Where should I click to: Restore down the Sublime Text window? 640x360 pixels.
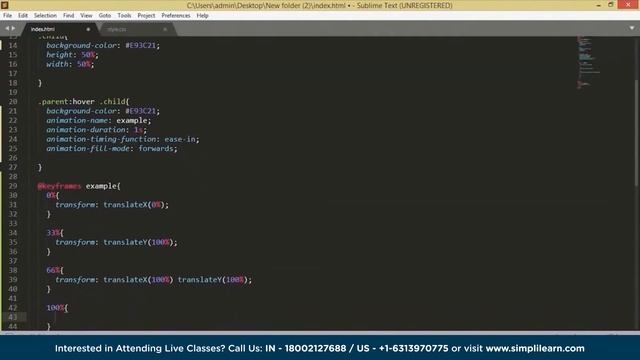tap(611, 5)
